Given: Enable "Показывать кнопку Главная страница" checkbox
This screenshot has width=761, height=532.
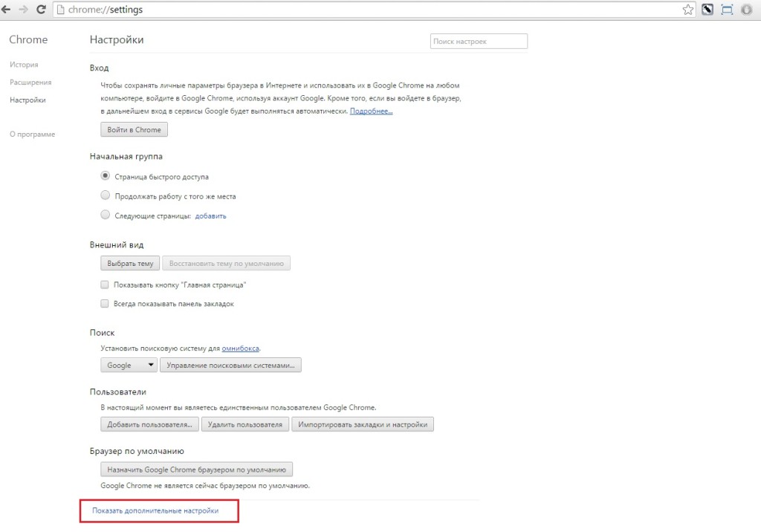Looking at the screenshot, I should pos(105,285).
